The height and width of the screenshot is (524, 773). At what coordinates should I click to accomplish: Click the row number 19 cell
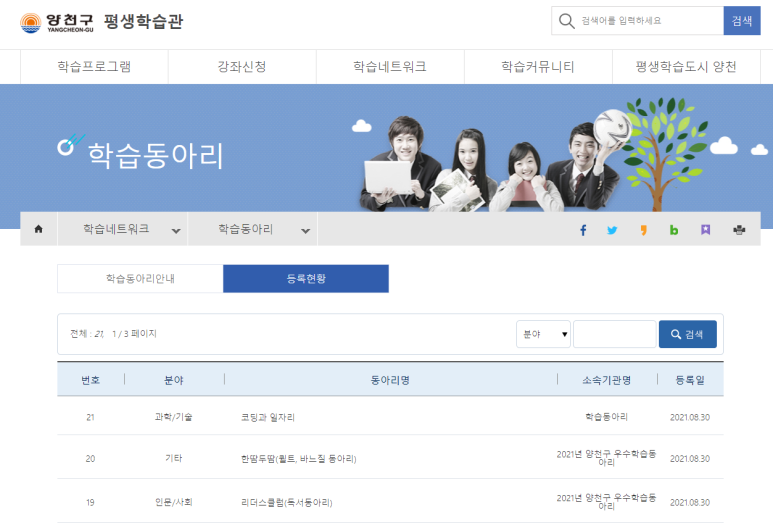[x=90, y=503]
